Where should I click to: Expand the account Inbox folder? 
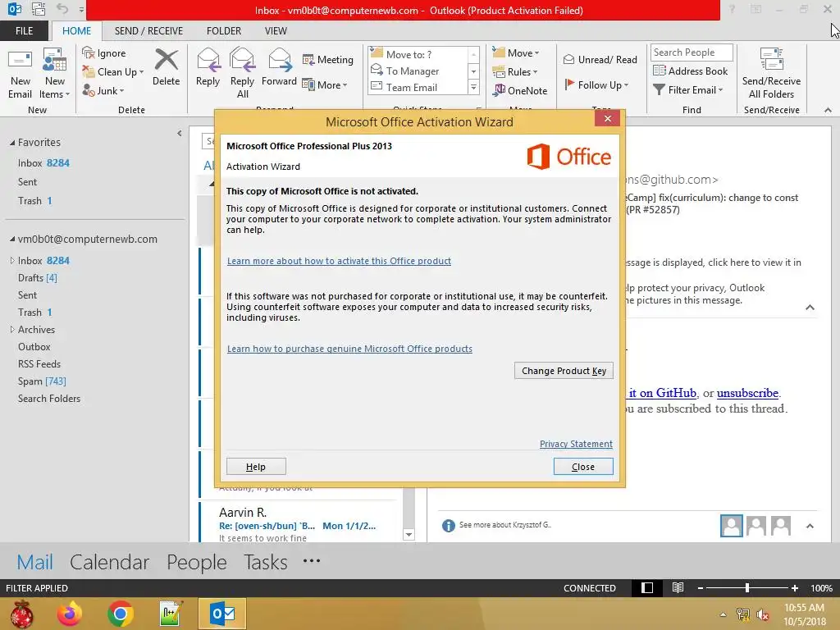(x=12, y=260)
